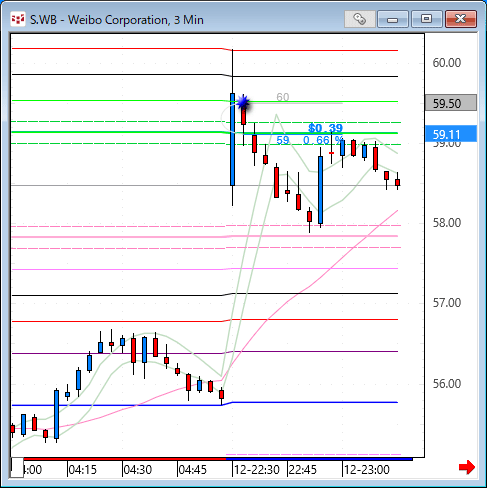487x488 pixels.
Task: Click the chart link chain icon
Action: [x=359, y=19]
